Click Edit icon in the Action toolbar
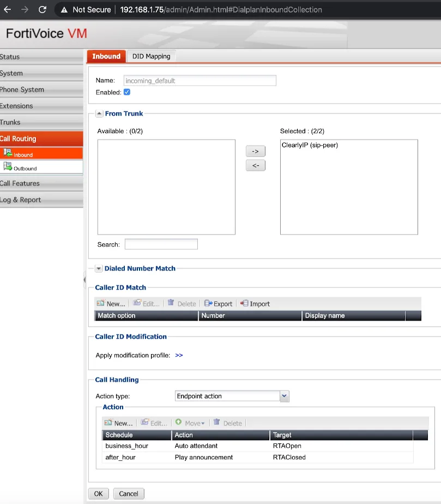 point(145,422)
